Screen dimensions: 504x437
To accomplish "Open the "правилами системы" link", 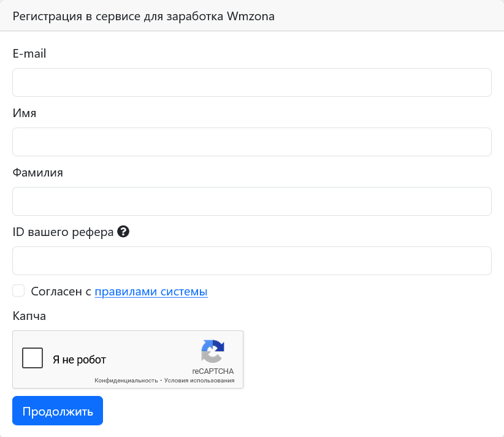I will 151,292.
